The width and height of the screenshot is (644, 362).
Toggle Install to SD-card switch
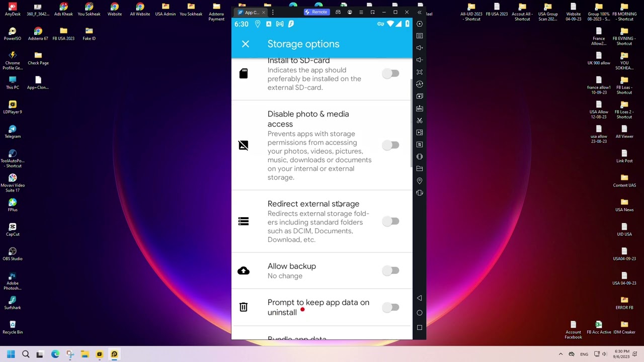(x=390, y=74)
